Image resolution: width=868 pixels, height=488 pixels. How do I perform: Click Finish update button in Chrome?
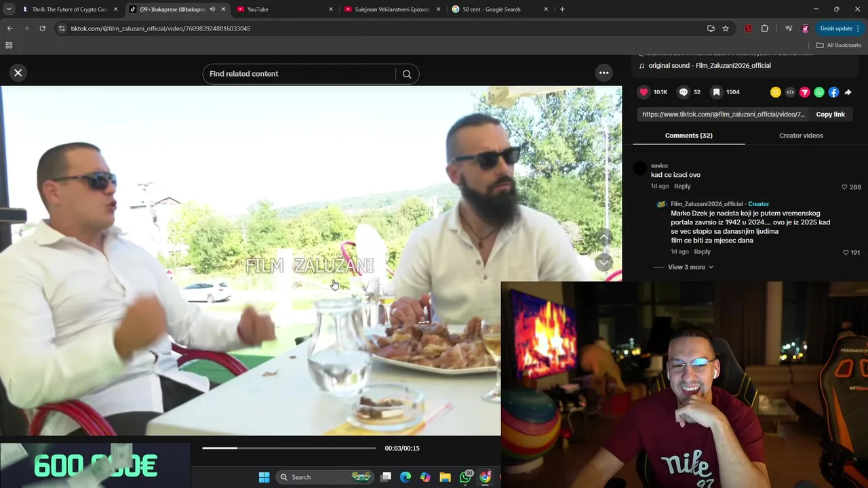[840, 28]
